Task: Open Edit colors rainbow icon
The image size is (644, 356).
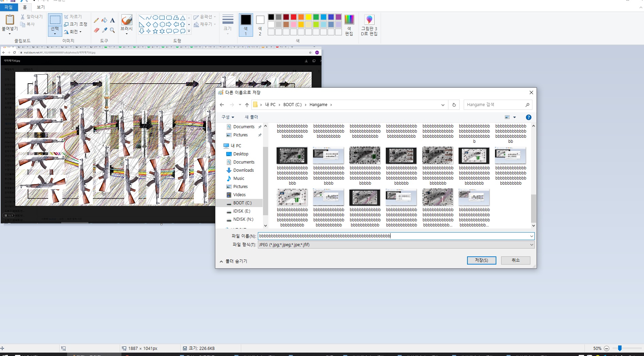Action: click(349, 20)
